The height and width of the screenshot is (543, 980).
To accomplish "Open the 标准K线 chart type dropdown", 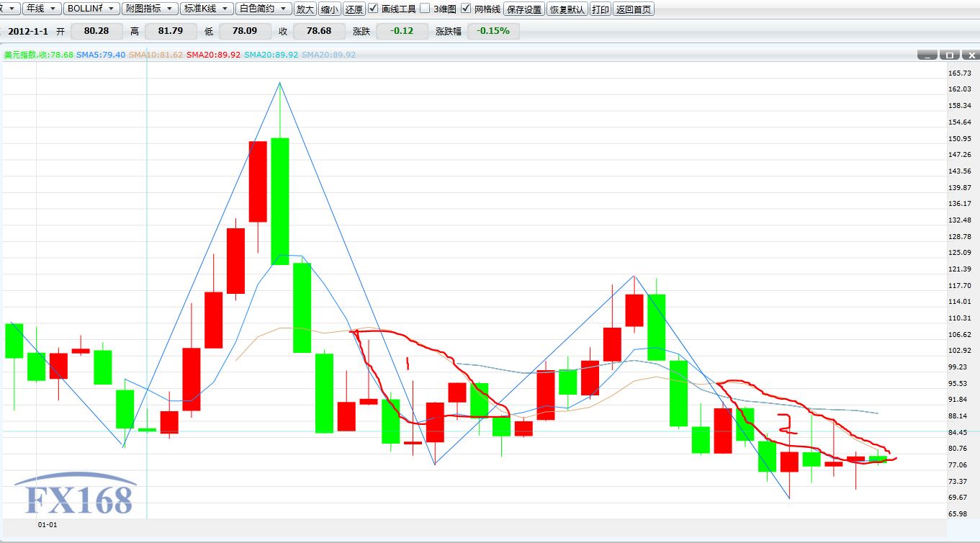I will (207, 9).
